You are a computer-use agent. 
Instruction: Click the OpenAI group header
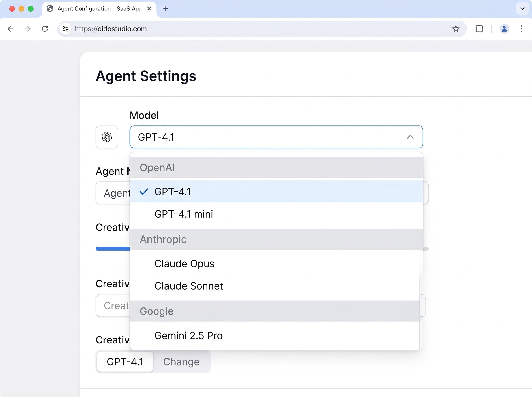[276, 167]
